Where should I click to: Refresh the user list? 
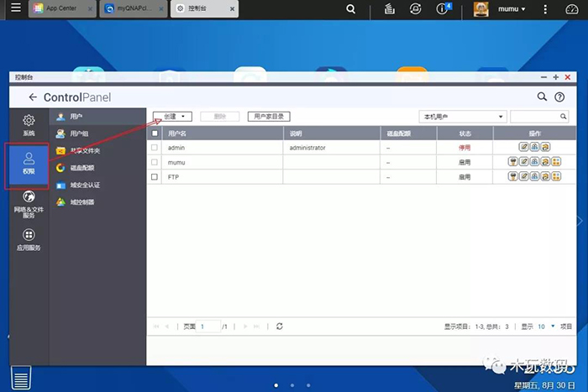280,327
